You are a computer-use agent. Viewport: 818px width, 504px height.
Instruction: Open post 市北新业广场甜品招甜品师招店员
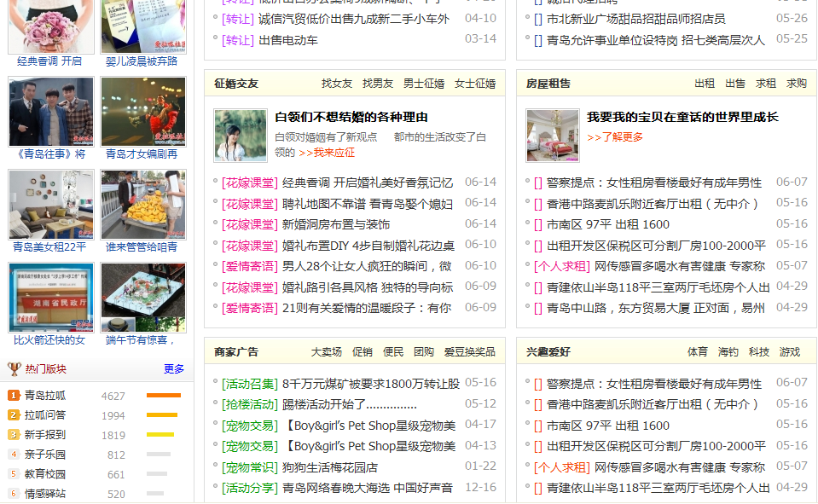pyautogui.click(x=636, y=19)
